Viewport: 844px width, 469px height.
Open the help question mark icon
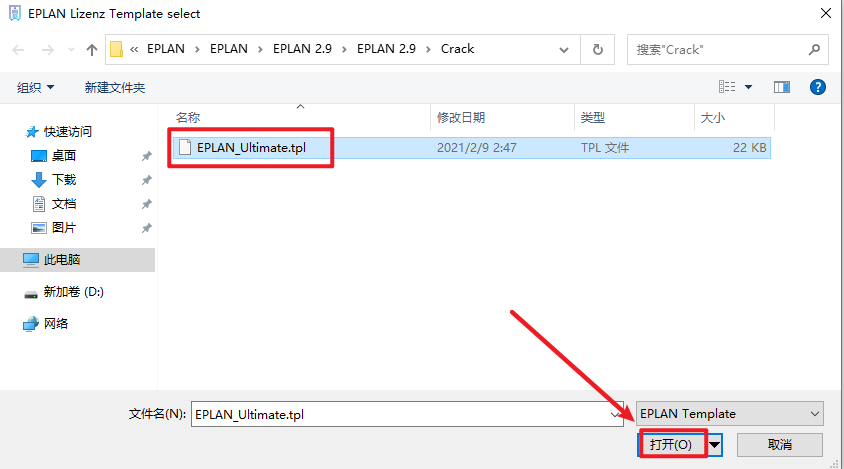click(x=817, y=88)
